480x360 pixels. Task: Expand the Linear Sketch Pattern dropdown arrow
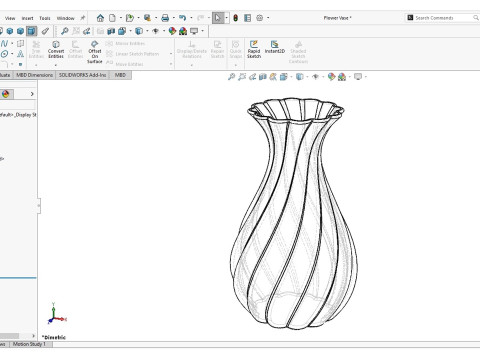pyautogui.click(x=171, y=54)
